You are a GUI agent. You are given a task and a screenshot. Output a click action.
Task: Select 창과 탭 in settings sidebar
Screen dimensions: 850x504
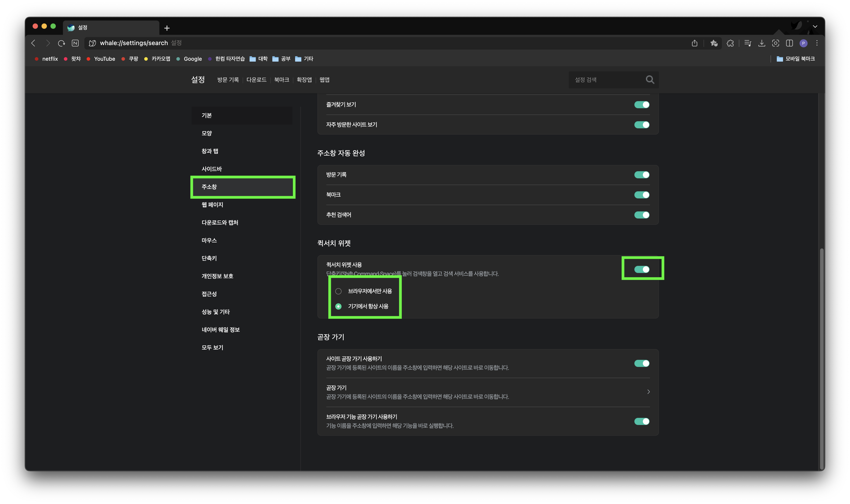(242, 151)
